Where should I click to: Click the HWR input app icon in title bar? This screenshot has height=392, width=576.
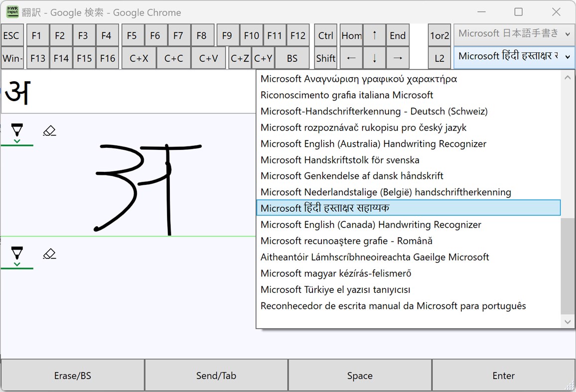(x=12, y=12)
